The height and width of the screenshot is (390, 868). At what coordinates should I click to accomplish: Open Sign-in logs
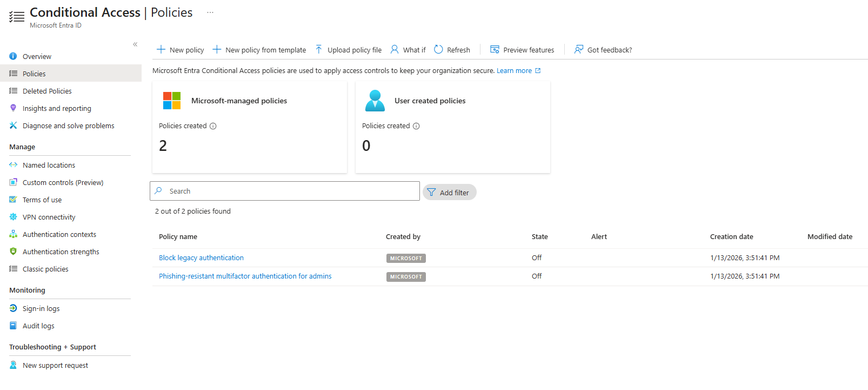click(x=41, y=308)
